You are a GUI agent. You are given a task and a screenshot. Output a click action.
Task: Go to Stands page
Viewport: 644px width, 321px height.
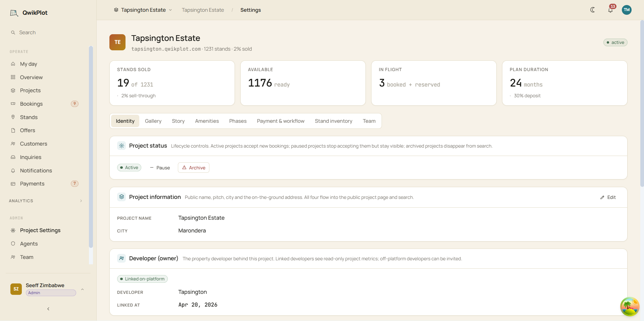(46, 117)
